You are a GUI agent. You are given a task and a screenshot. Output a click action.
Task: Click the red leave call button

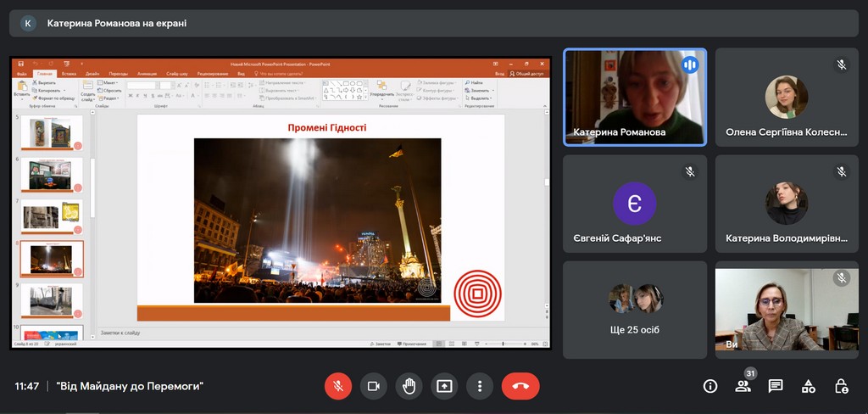(520, 386)
